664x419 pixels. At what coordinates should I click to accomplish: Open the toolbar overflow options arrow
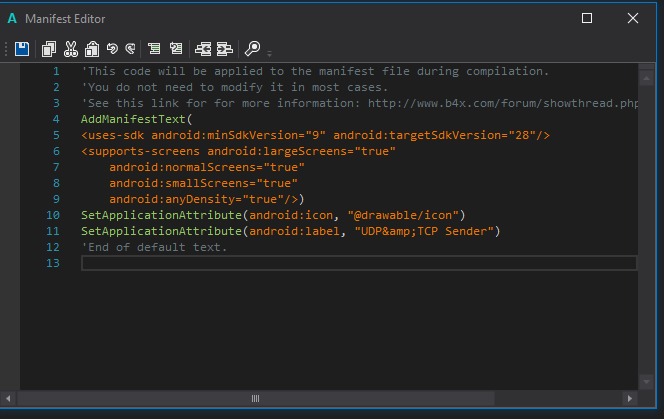269,54
